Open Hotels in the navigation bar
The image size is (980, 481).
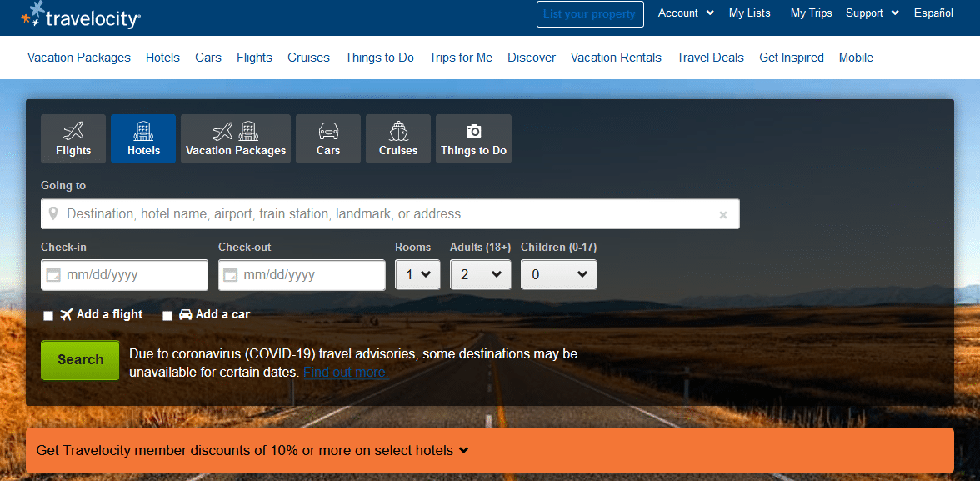pyautogui.click(x=162, y=58)
